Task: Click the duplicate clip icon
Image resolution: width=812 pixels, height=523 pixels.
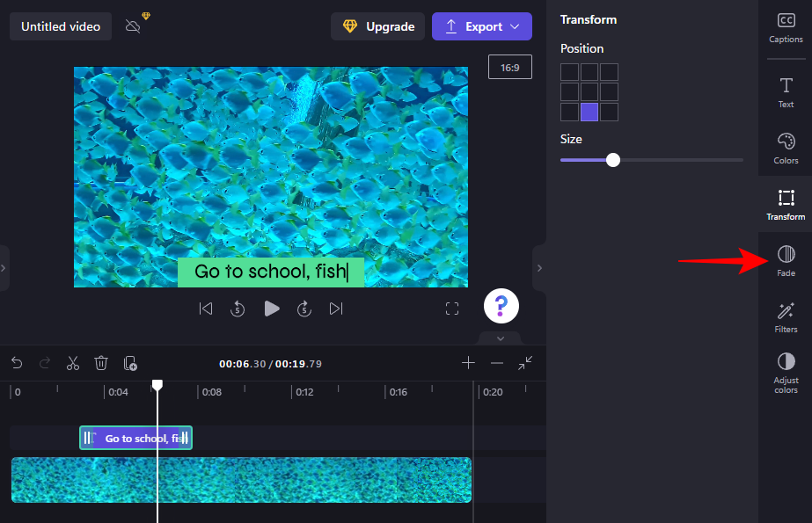Action: coord(130,363)
